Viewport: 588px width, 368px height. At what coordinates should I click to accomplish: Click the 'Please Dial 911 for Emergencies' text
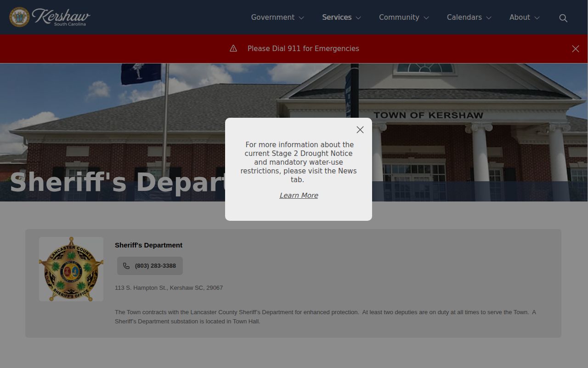coord(303,48)
